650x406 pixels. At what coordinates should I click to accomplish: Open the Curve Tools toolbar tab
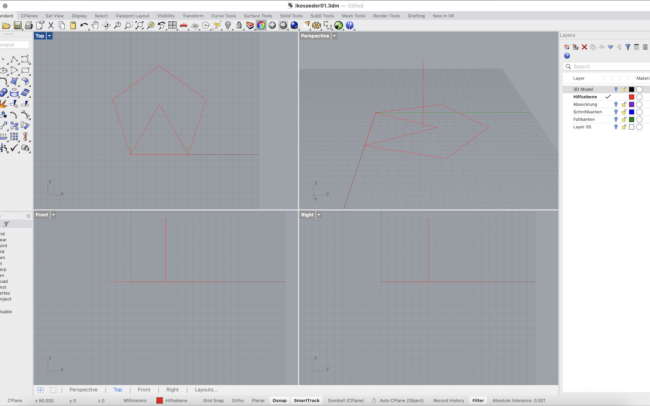pos(225,16)
